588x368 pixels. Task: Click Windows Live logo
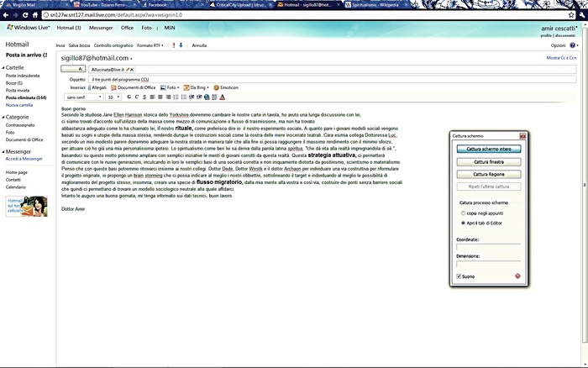coord(29,28)
